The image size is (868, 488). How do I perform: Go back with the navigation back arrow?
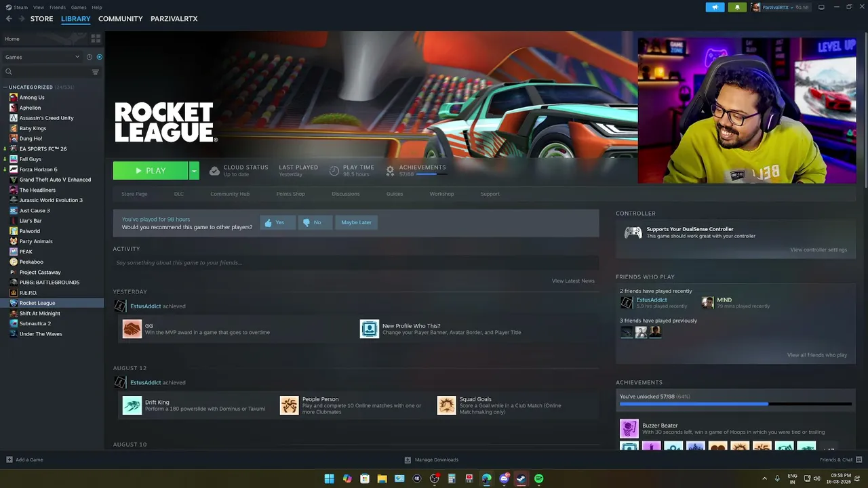(9, 19)
